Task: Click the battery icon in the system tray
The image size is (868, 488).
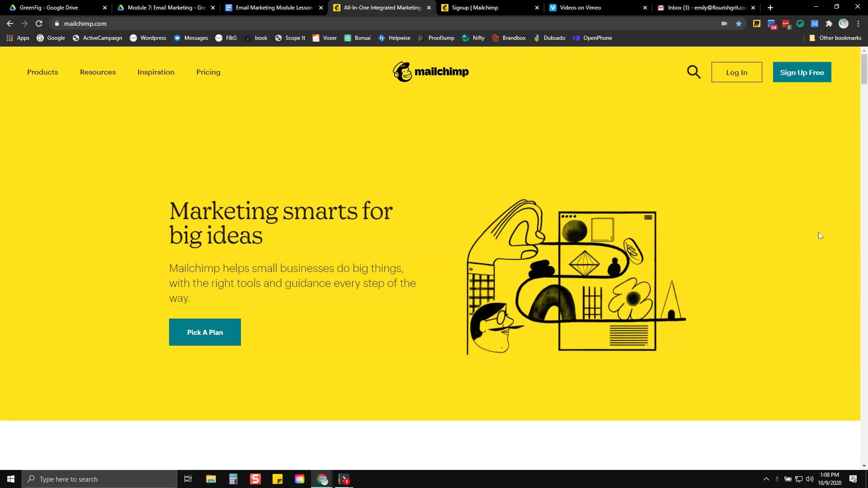Action: (x=788, y=479)
